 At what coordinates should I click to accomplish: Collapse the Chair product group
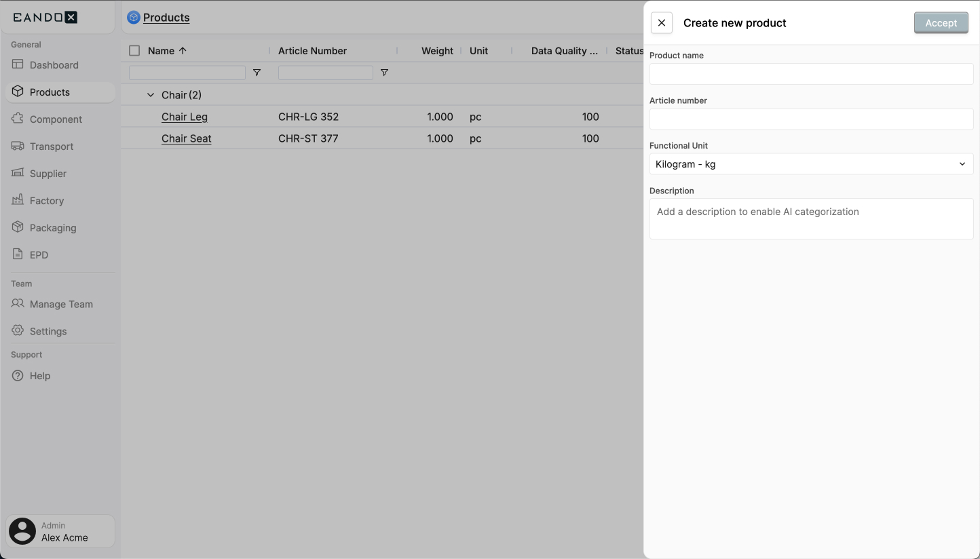(150, 95)
